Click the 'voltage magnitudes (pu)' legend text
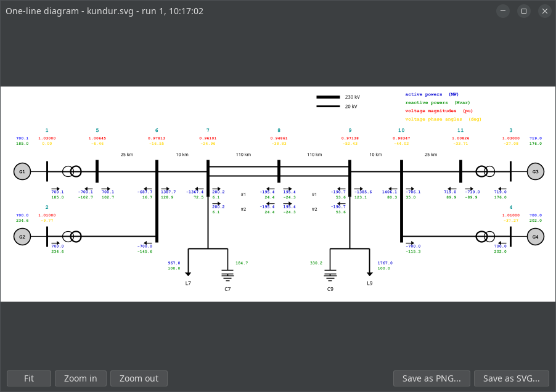Image resolution: width=556 pixels, height=392 pixels. pos(439,111)
